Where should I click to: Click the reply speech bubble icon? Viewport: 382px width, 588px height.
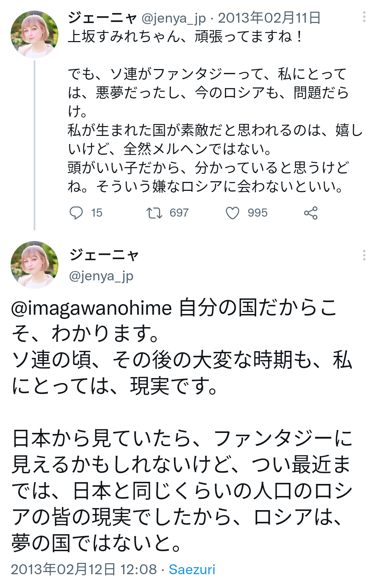pyautogui.click(x=76, y=213)
